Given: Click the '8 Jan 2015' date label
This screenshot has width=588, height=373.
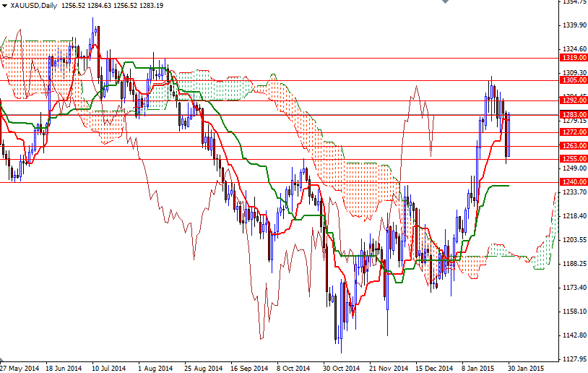Looking at the screenshot, I should [x=478, y=368].
